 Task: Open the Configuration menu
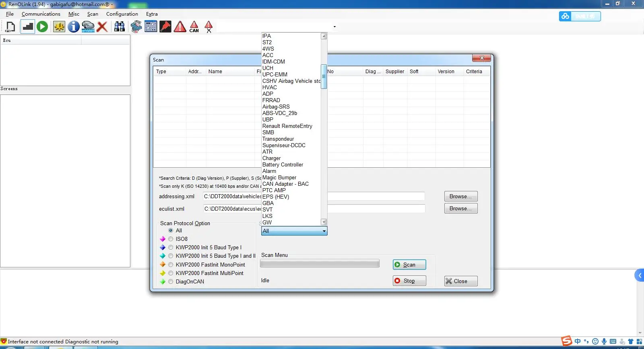122,14
